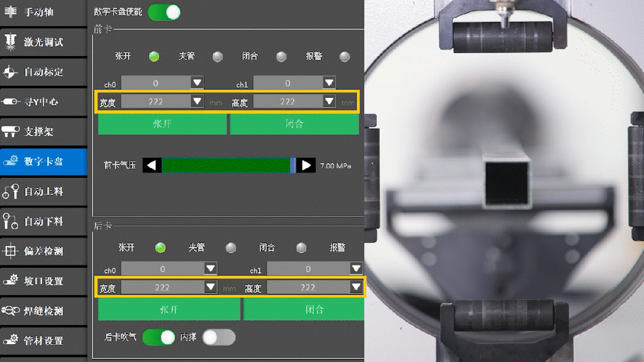This screenshot has width=644, height=362.
Task: Expand the 后卡 宽度 dropdown arrow
Action: 211,287
